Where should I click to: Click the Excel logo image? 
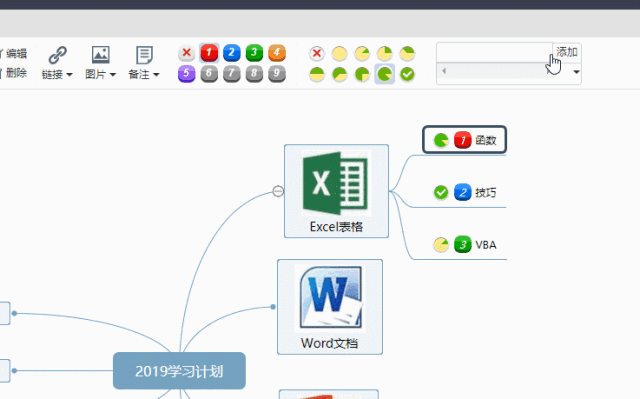336,183
